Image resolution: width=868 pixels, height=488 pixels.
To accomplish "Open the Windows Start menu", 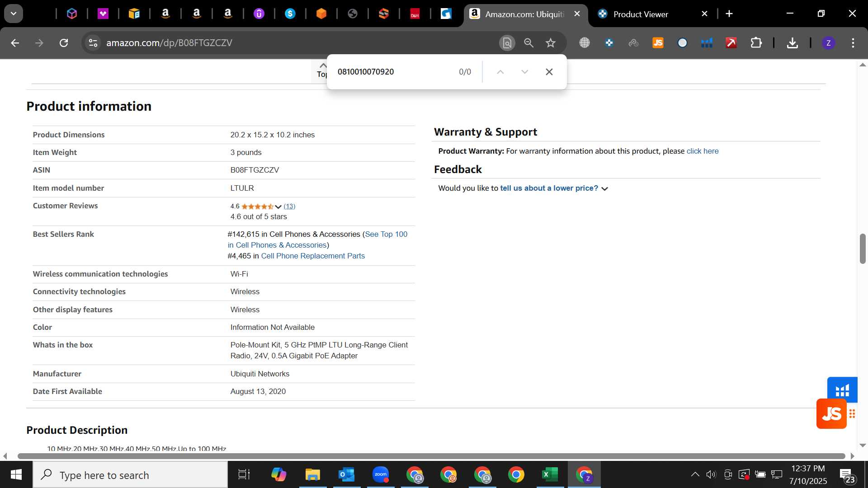I will [x=16, y=475].
